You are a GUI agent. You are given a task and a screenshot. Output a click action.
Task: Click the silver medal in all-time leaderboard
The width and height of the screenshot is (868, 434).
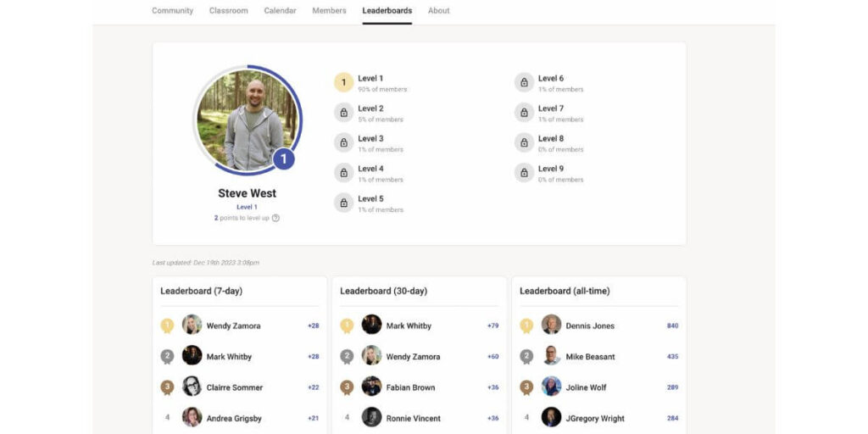(x=526, y=357)
